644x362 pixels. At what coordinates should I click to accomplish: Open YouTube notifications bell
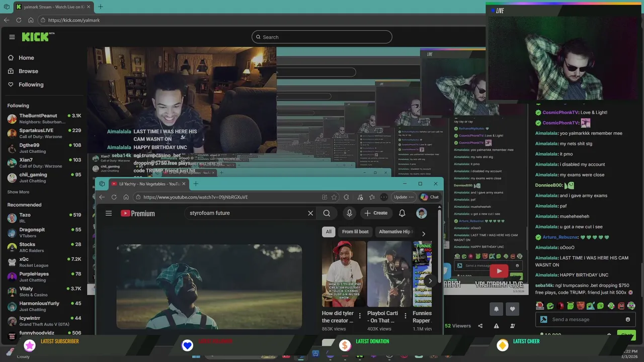pyautogui.click(x=402, y=213)
